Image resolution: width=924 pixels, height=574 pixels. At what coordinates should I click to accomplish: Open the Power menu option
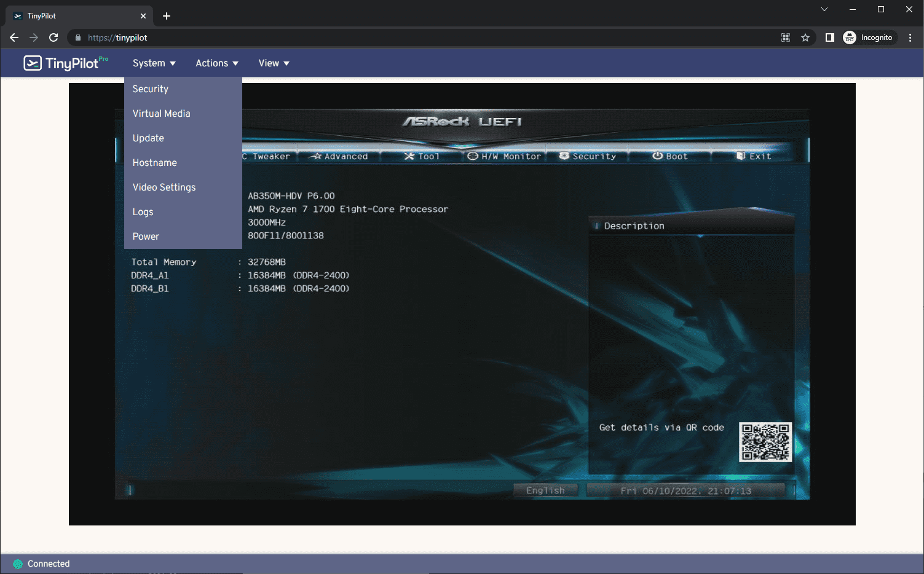(x=146, y=237)
